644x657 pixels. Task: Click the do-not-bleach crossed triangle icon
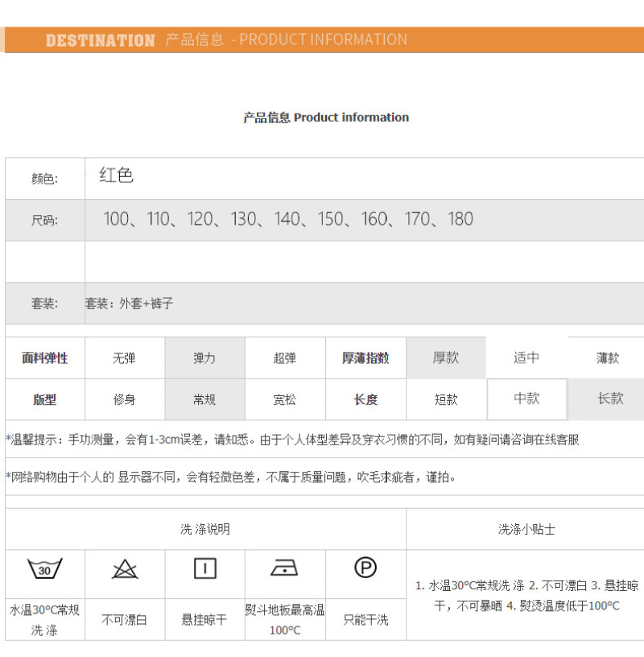(125, 569)
